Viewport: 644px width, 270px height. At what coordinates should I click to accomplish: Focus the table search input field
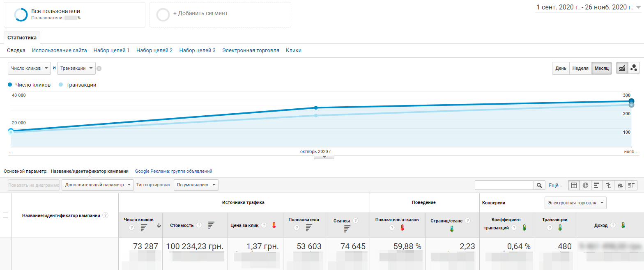[x=504, y=185]
